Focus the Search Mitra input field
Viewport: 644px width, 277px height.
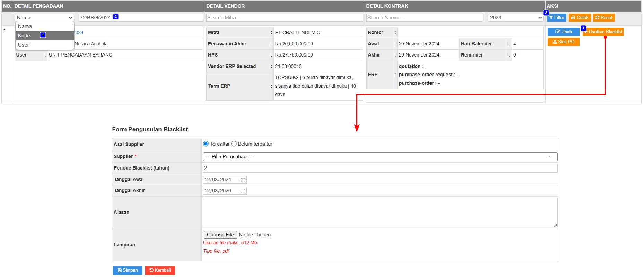(x=284, y=18)
